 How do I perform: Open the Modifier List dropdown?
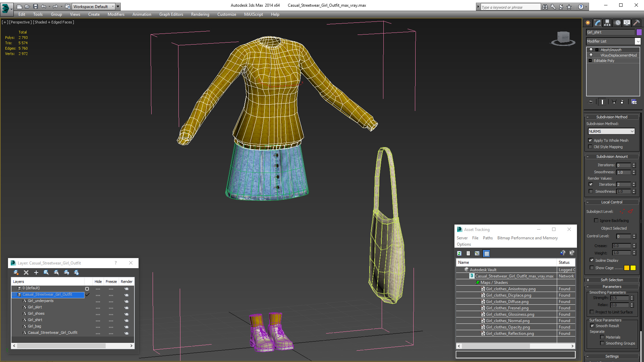(637, 41)
